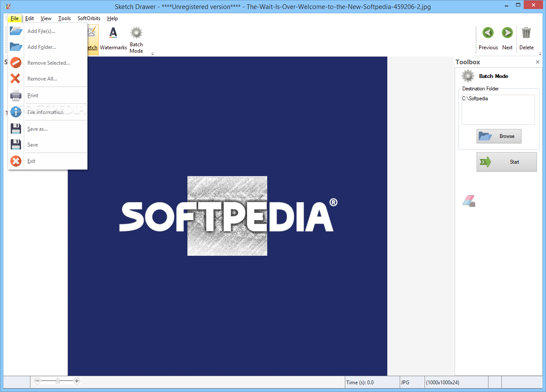546x392 pixels.
Task: Switch to Batch Mode in toolbar
Action: click(x=136, y=39)
